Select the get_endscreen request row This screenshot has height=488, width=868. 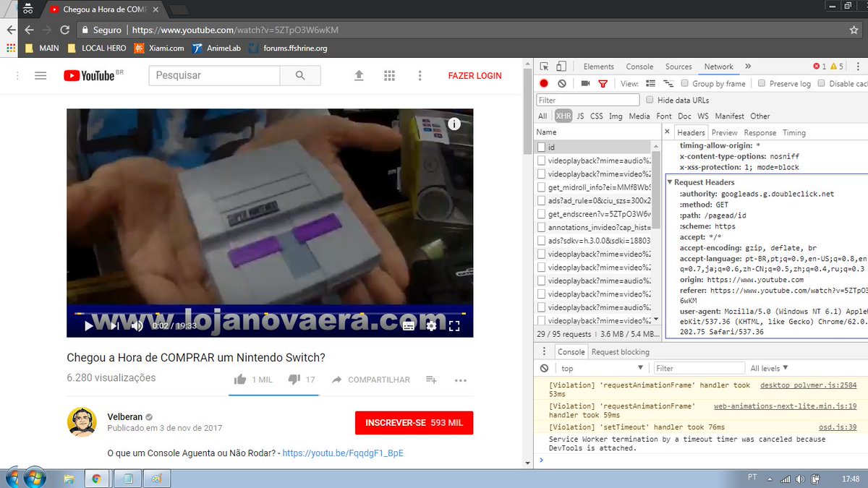pyautogui.click(x=593, y=214)
